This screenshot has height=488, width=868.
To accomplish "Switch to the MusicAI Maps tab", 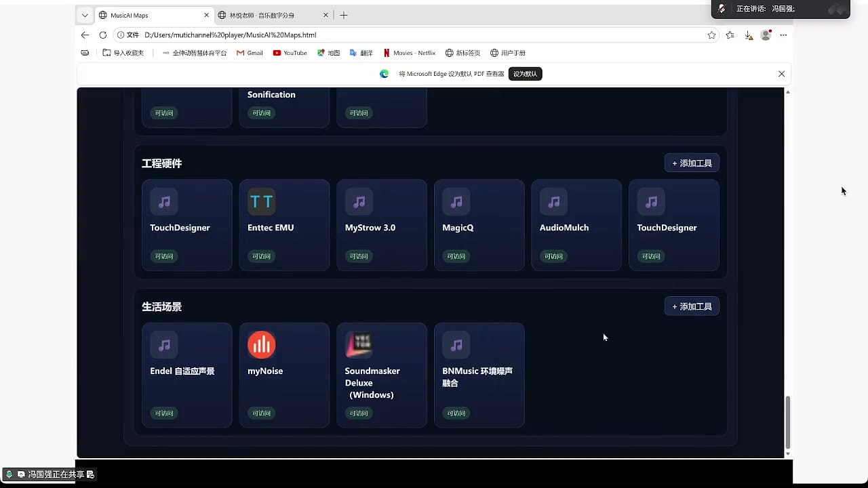I will point(154,15).
